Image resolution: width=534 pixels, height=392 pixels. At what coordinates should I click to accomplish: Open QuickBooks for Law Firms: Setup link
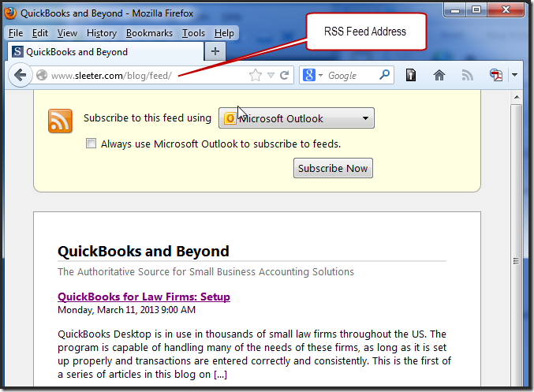pyautogui.click(x=144, y=297)
